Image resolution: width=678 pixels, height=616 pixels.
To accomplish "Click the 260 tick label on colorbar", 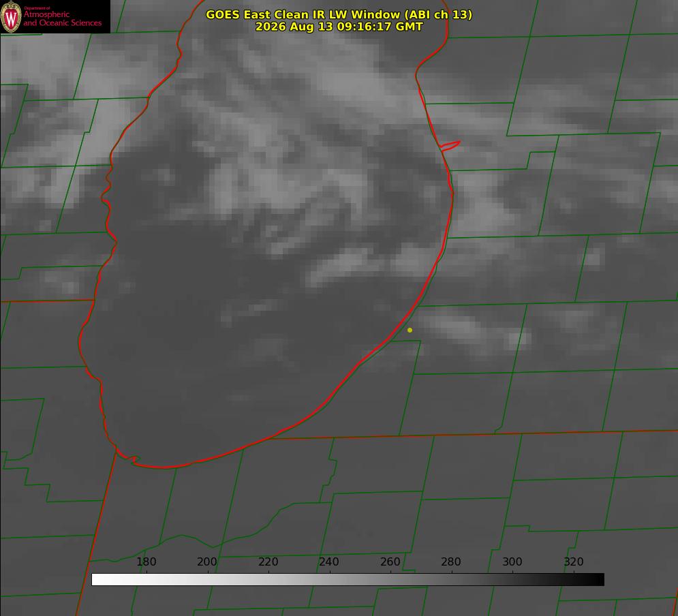I will [390, 561].
